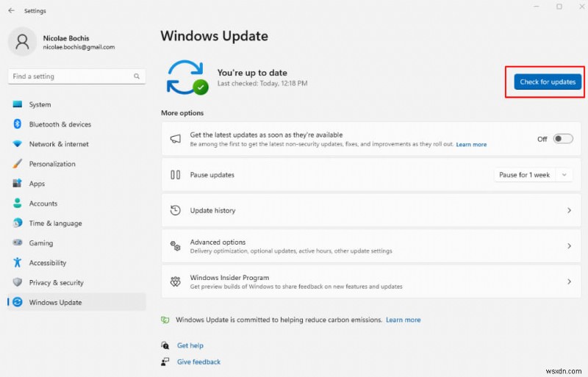Screen dimensions: 588x377
Task: Click the large update status sync icon
Action: click(187, 77)
